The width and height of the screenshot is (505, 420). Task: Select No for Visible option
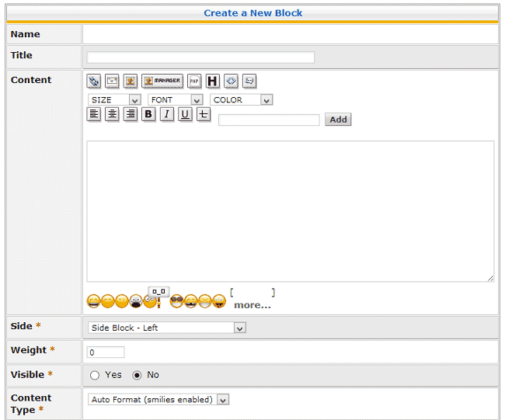pyautogui.click(x=138, y=375)
